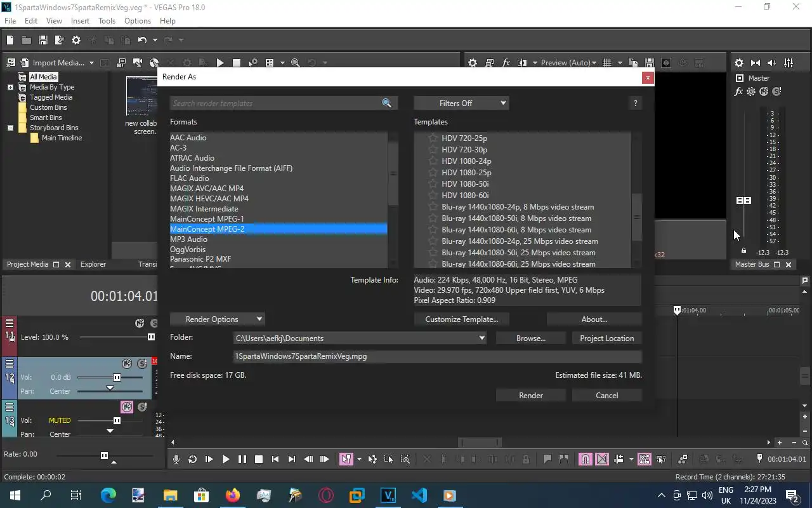
Task: Click Cancel in Render As dialog
Action: (607, 395)
